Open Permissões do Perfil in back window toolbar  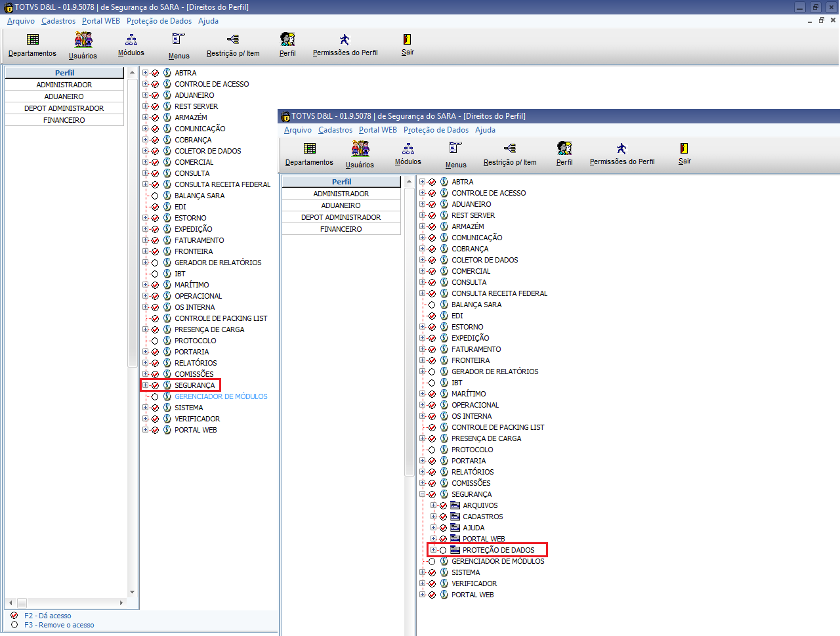coord(345,45)
